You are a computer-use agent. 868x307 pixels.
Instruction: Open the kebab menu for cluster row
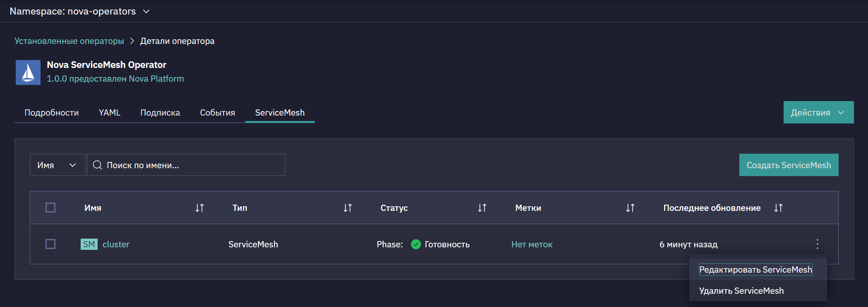(818, 244)
